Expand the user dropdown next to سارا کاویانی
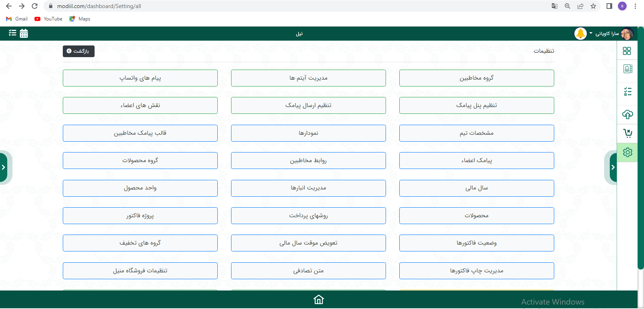644x309 pixels. (x=591, y=33)
